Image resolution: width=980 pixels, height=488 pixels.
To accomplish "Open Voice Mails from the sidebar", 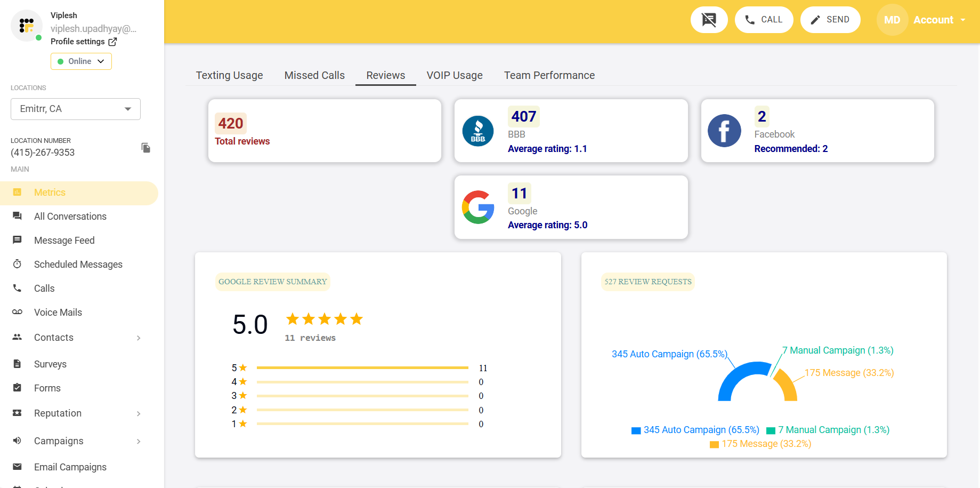I will (17, 312).
